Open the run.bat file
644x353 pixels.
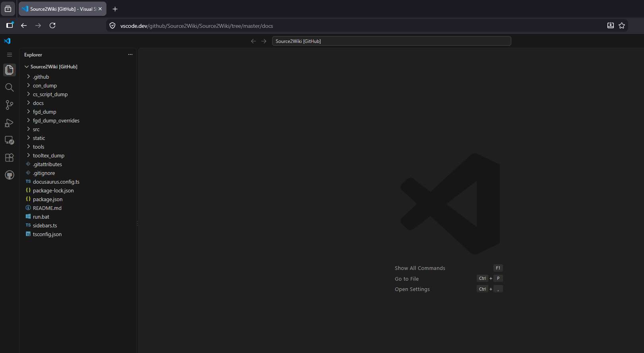78,217
